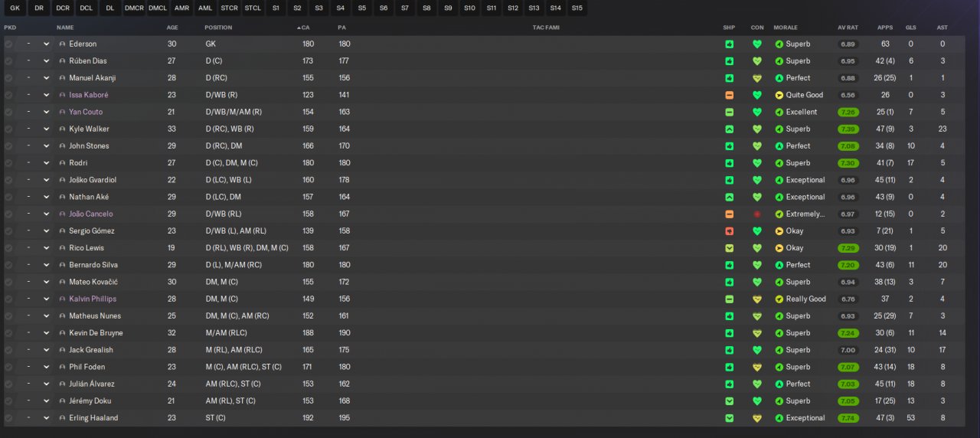This screenshot has width=980, height=438.
Task: Click João Cancelo's red condition icon
Action: coord(757,214)
